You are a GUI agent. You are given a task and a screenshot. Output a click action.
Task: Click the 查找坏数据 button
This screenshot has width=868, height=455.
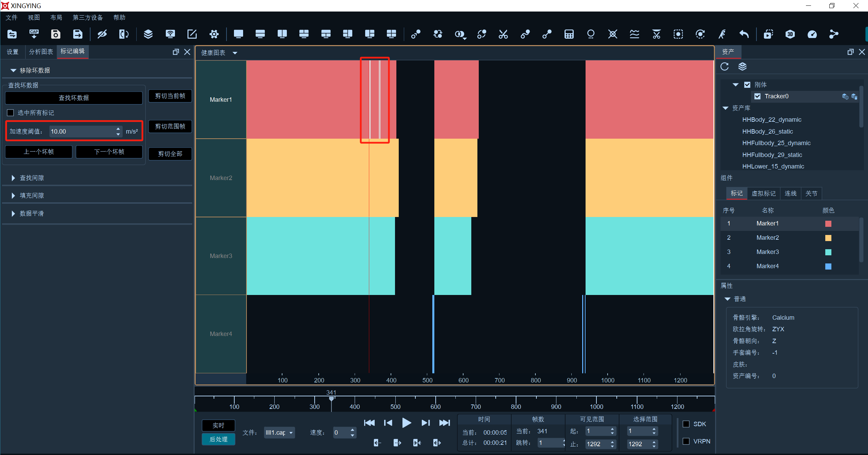(x=74, y=98)
